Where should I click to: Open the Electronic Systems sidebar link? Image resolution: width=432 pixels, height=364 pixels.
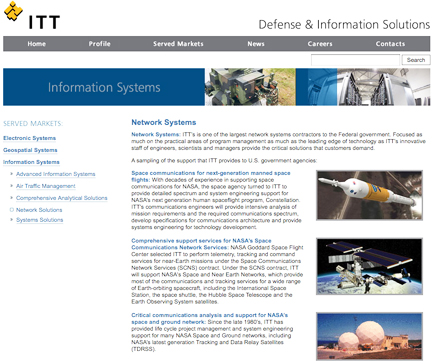pyautogui.click(x=30, y=138)
